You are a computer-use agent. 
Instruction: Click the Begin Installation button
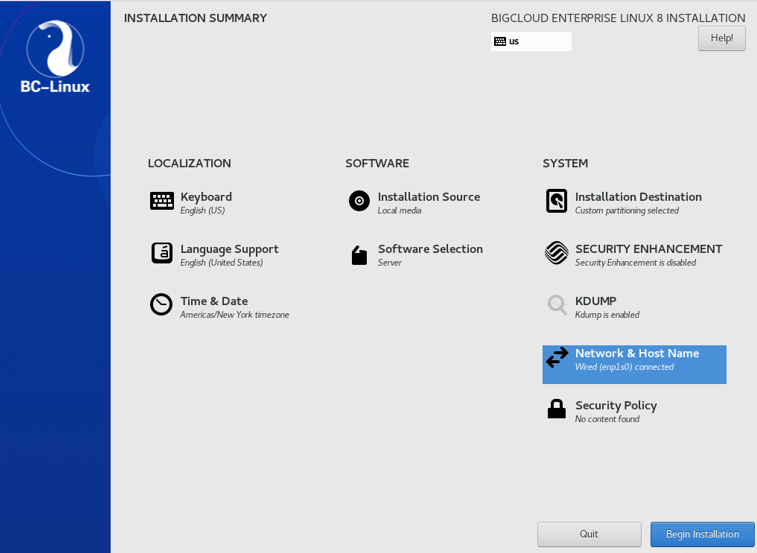pyautogui.click(x=702, y=534)
